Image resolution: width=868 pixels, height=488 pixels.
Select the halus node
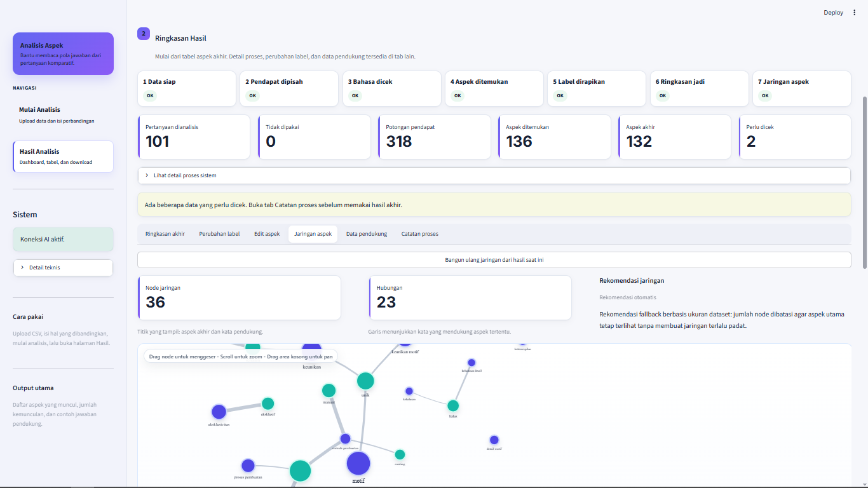[x=453, y=405]
